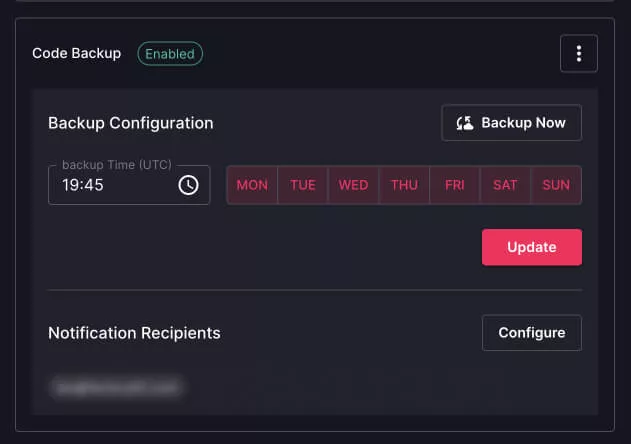Click the Enabled status badge
Image resolution: width=631 pixels, height=444 pixels.
point(170,54)
